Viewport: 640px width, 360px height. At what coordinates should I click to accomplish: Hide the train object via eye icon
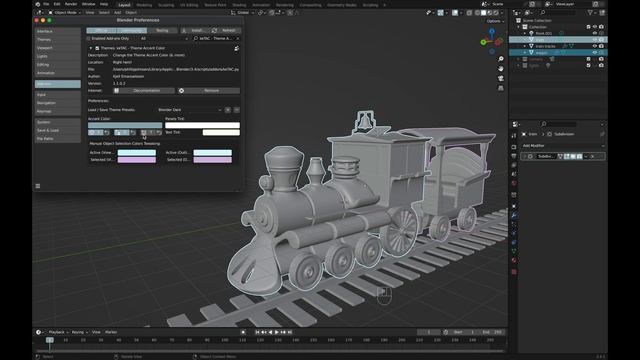(595, 40)
